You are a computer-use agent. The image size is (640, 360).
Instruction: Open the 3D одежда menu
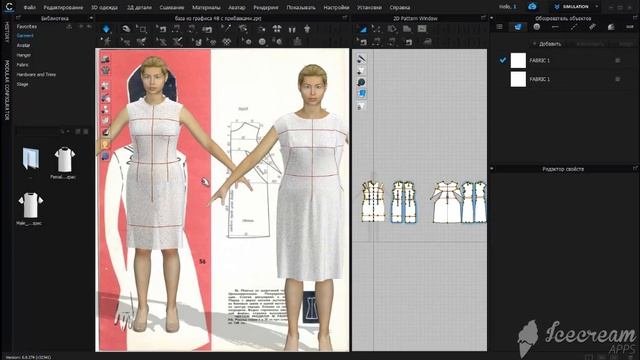(104, 7)
